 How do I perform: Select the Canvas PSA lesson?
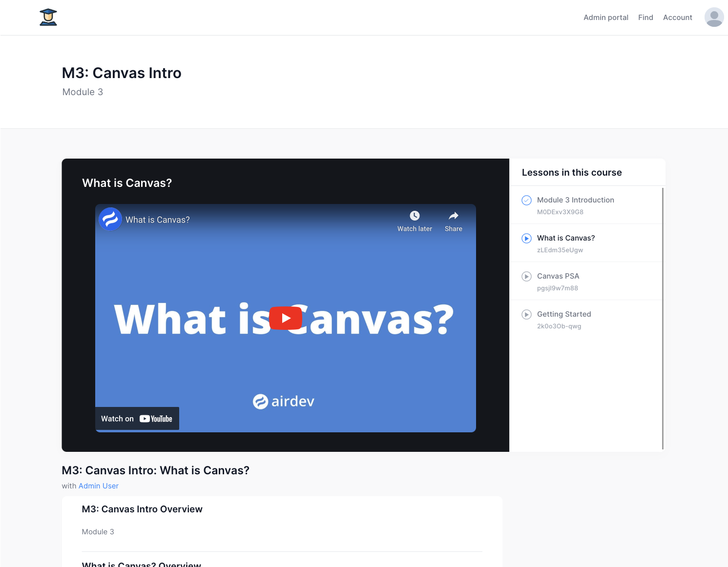tap(587, 281)
